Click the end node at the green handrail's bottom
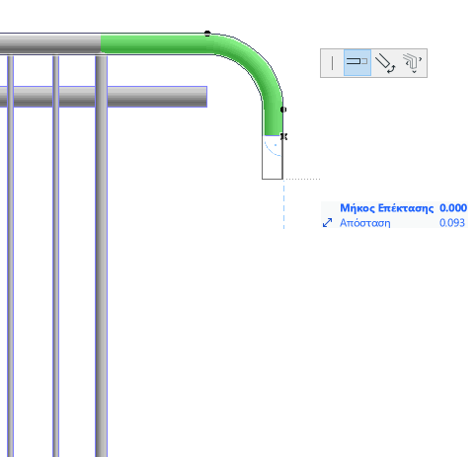 click(283, 136)
